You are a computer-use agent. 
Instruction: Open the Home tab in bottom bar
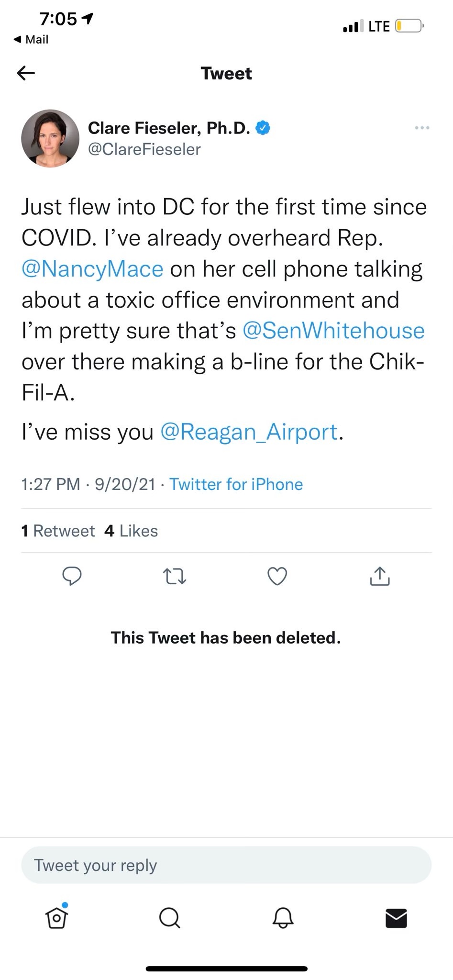tap(56, 917)
